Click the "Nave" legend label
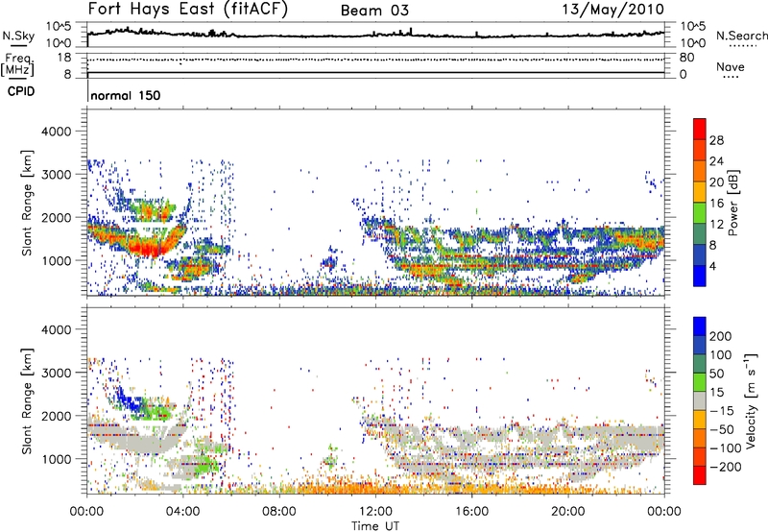Viewport: 768px width, 532px height. coord(731,66)
